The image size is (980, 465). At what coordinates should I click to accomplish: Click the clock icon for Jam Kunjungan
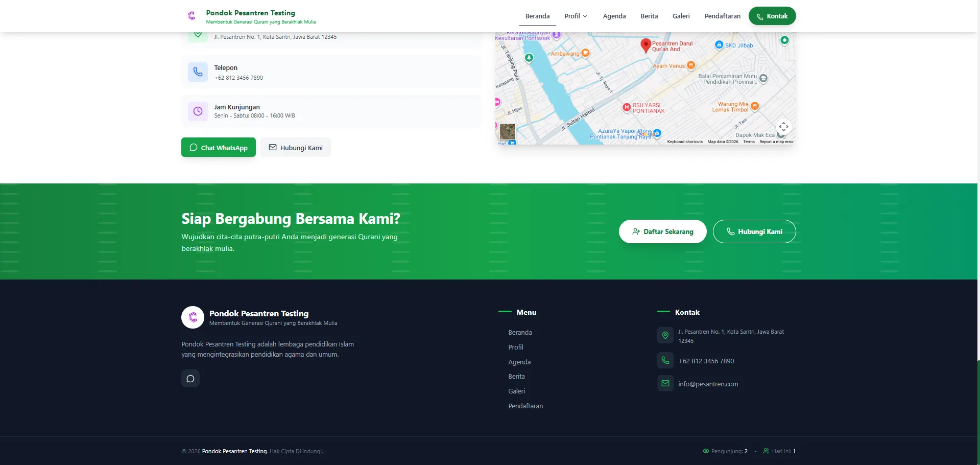(198, 111)
